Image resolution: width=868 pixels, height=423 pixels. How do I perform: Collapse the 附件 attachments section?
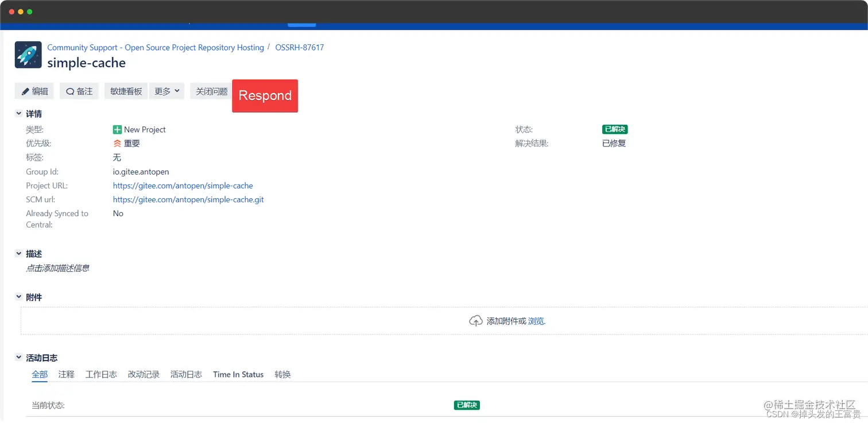(x=19, y=297)
